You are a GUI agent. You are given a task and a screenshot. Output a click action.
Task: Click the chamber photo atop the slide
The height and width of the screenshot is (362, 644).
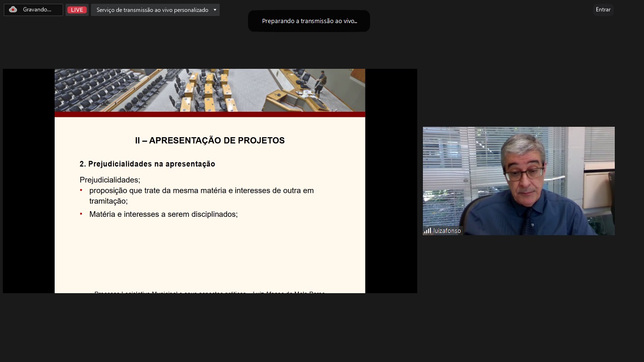[x=210, y=90]
